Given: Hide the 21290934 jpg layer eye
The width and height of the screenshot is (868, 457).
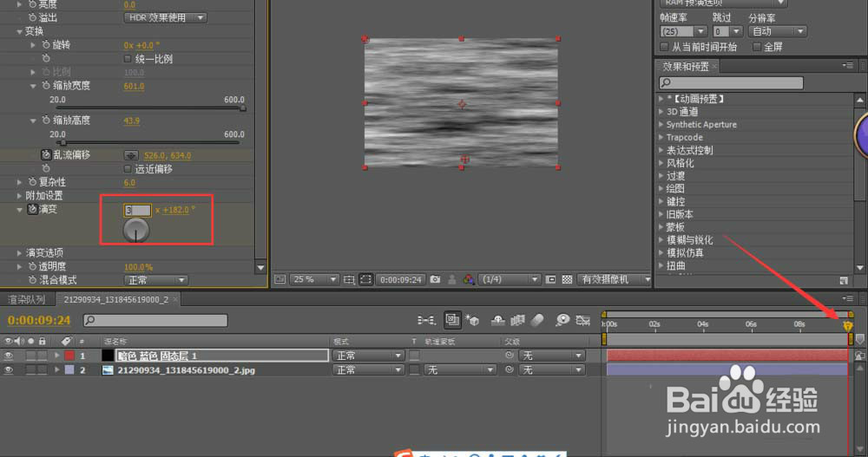Looking at the screenshot, I should [9, 370].
